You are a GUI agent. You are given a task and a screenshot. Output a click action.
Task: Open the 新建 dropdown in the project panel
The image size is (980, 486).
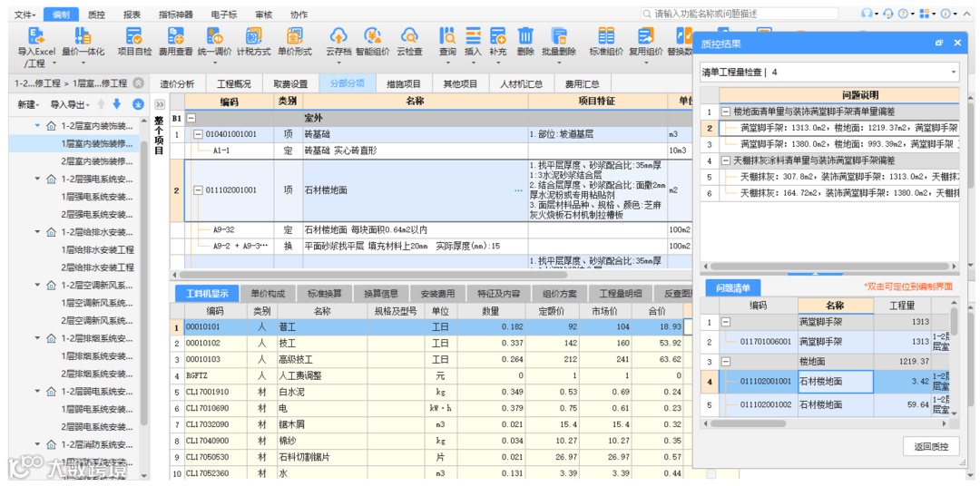click(29, 104)
